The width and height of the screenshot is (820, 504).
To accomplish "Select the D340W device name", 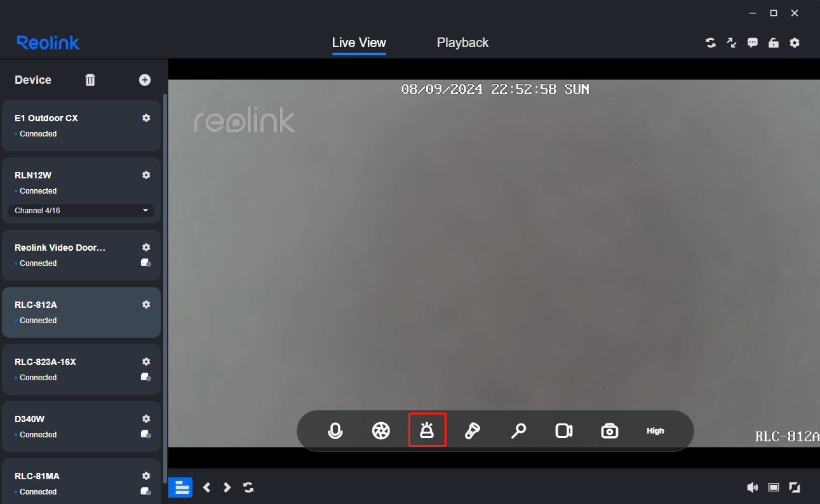I will coord(30,419).
